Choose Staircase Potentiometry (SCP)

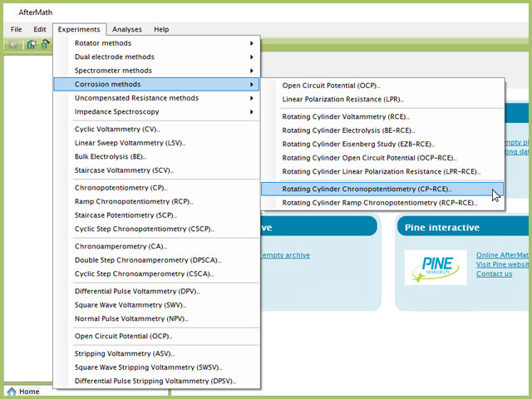[156, 215]
